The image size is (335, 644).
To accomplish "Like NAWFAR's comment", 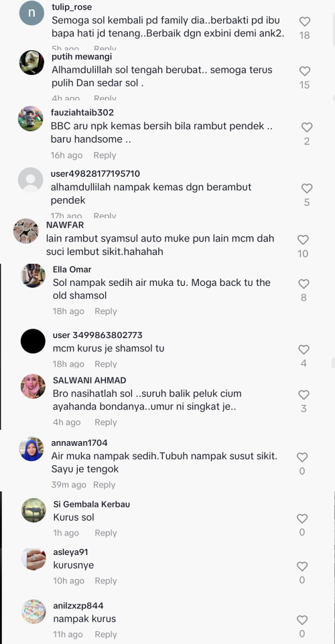I will click(303, 240).
